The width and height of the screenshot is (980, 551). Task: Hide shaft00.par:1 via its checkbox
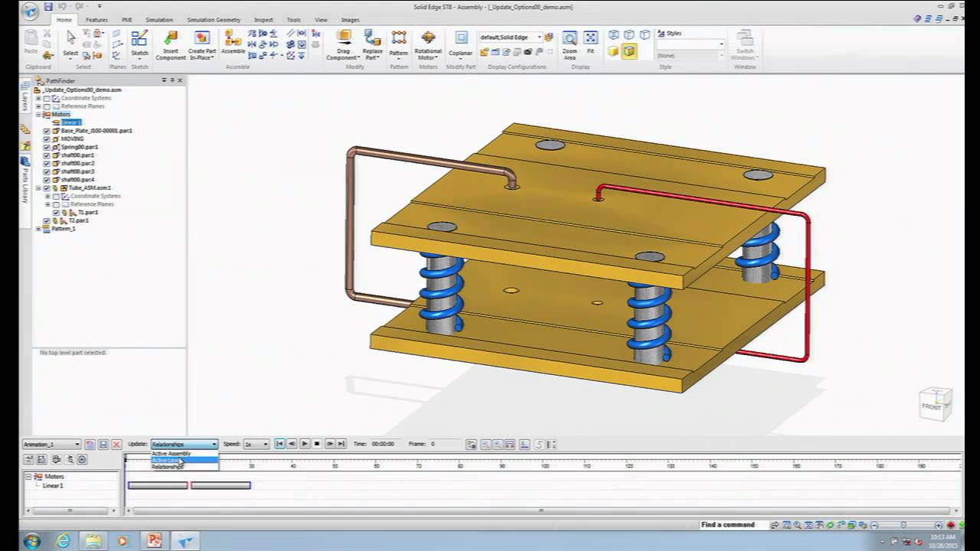(x=47, y=155)
